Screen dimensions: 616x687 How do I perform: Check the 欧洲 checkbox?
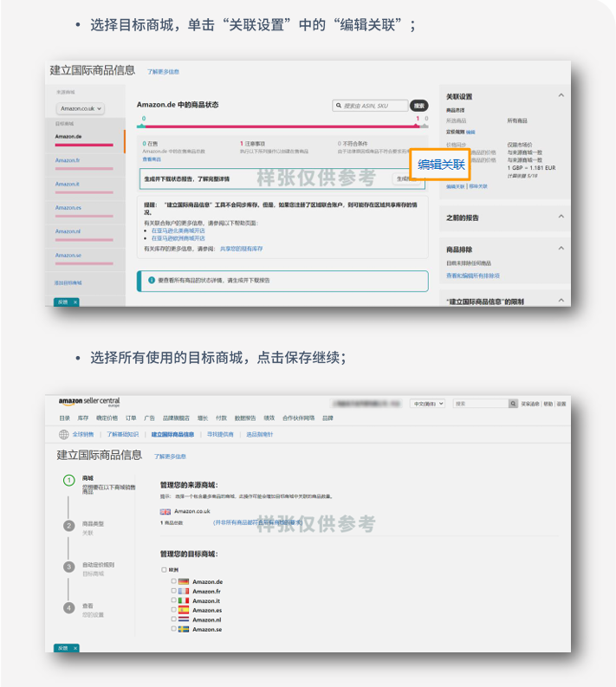(164, 569)
